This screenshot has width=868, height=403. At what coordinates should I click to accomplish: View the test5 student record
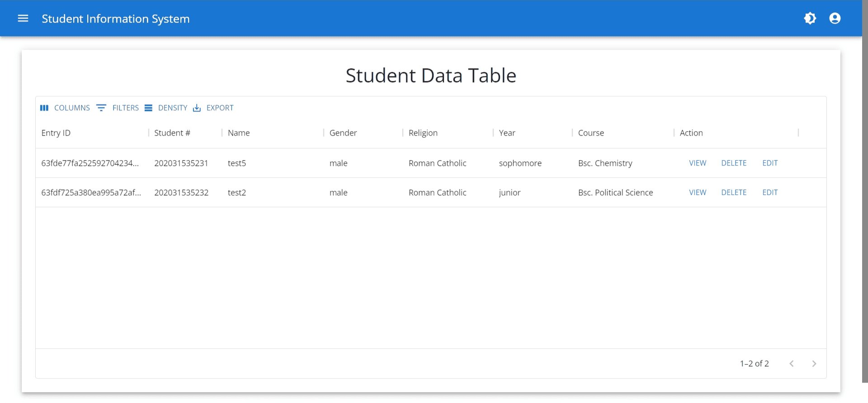pyautogui.click(x=697, y=163)
